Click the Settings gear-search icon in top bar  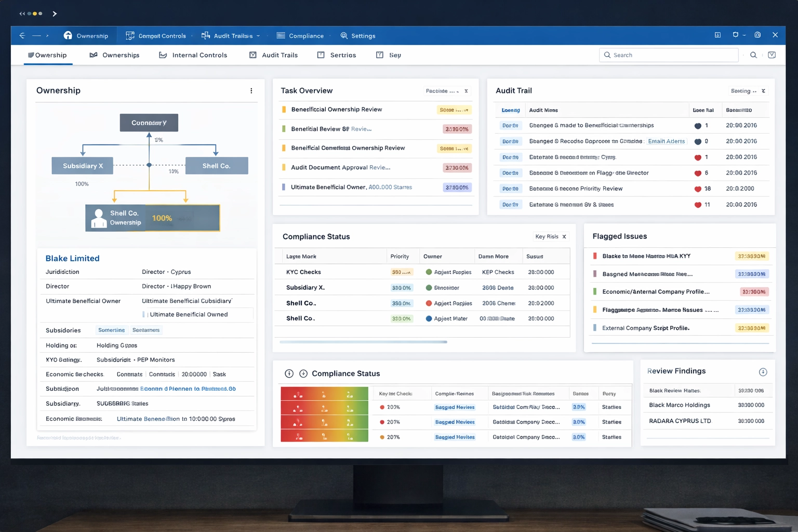tap(344, 36)
